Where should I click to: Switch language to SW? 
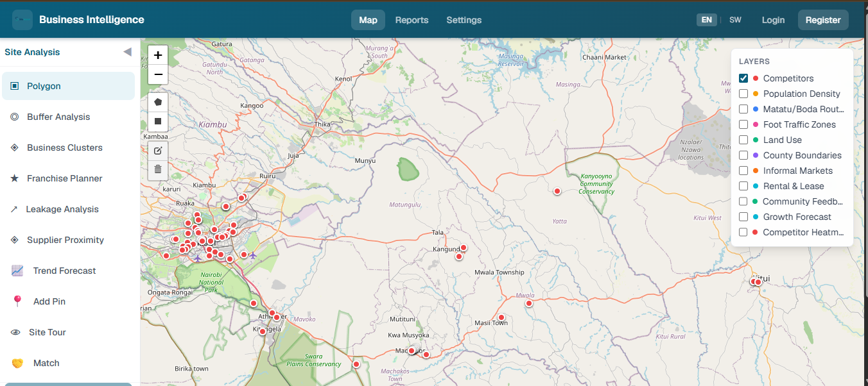tap(735, 20)
